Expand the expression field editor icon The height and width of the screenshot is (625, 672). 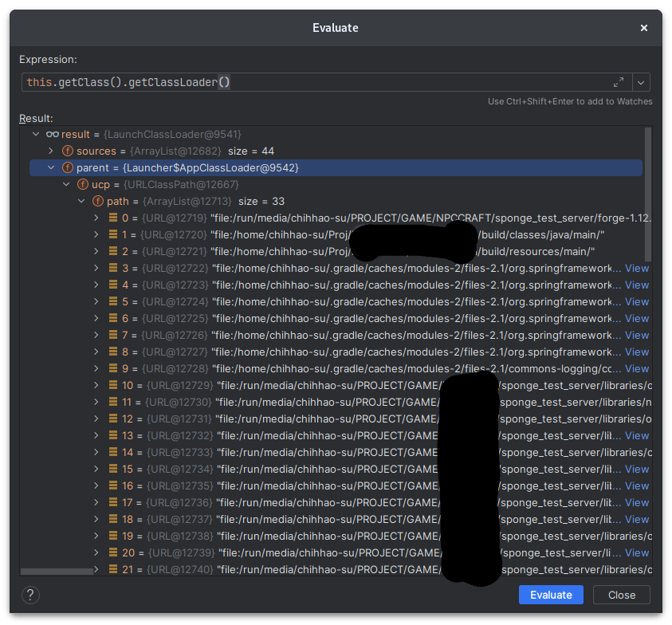tap(619, 82)
